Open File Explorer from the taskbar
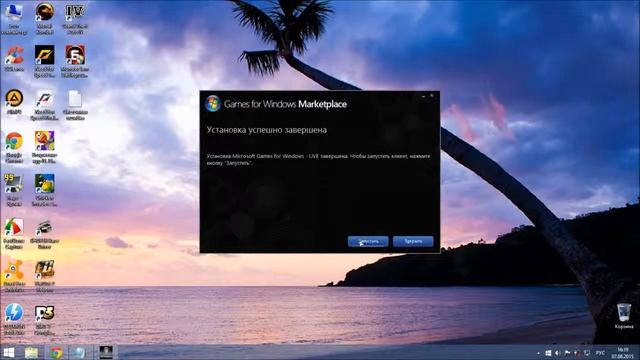 [31, 352]
